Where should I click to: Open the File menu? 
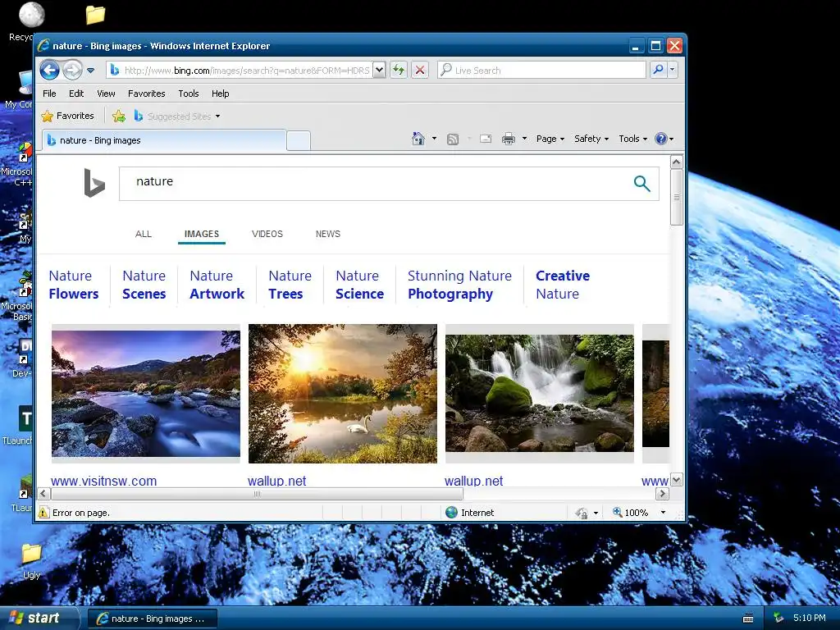(x=49, y=94)
